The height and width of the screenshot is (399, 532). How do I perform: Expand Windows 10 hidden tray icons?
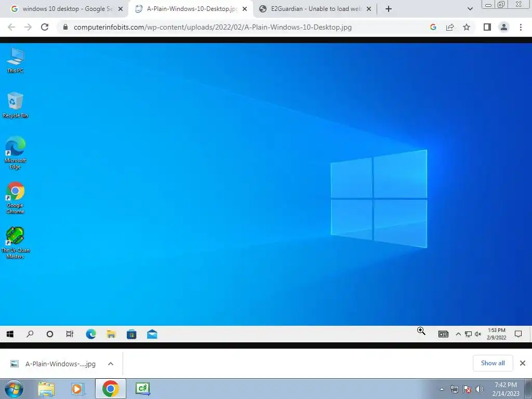[458, 334]
